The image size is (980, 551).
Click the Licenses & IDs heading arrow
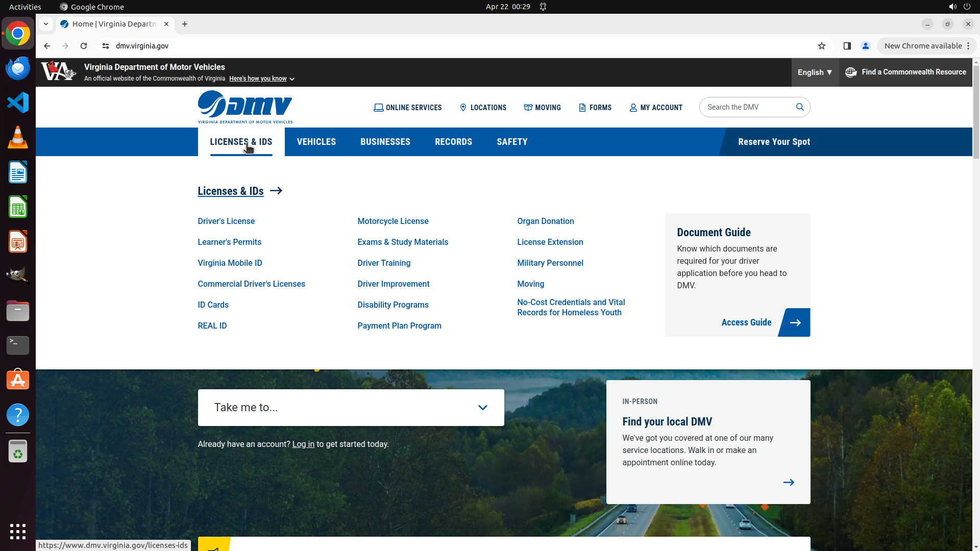point(276,191)
